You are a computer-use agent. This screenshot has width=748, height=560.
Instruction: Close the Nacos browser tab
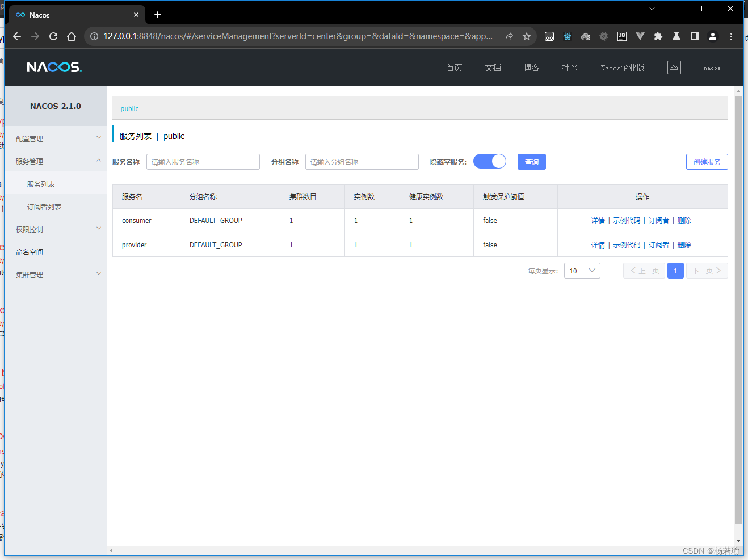coord(136,15)
